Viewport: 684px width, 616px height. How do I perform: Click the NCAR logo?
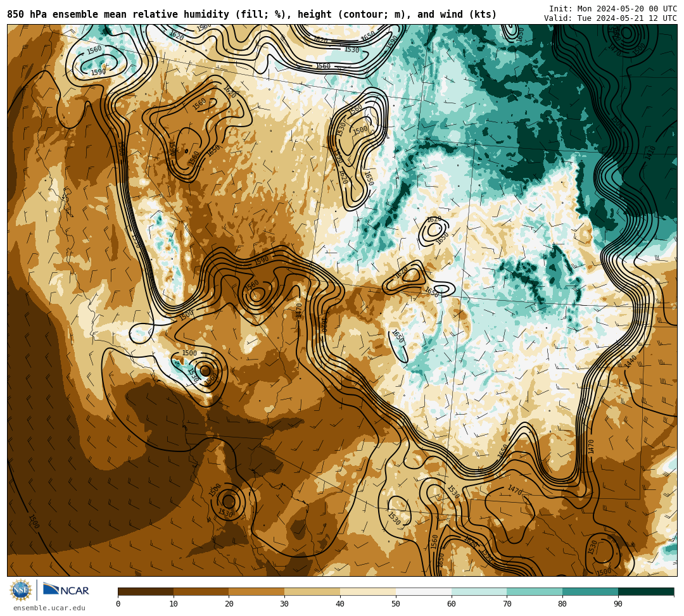(66, 590)
